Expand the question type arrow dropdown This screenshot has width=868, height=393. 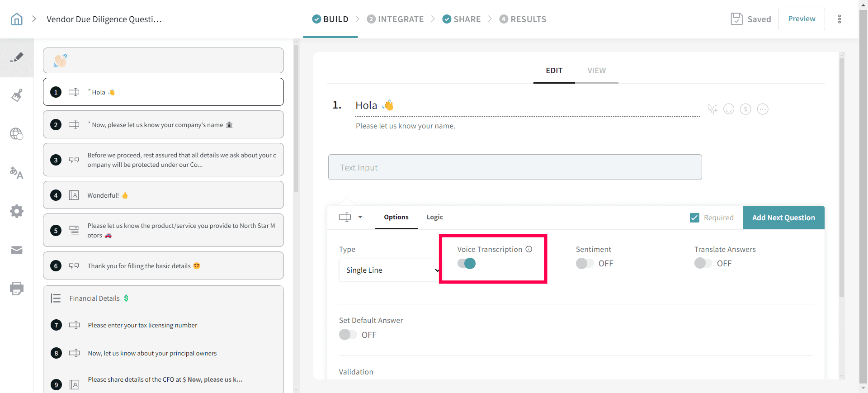tap(360, 217)
